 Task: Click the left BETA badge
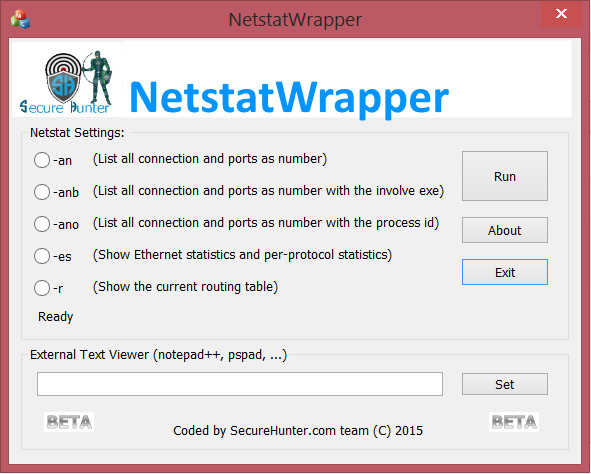point(69,422)
